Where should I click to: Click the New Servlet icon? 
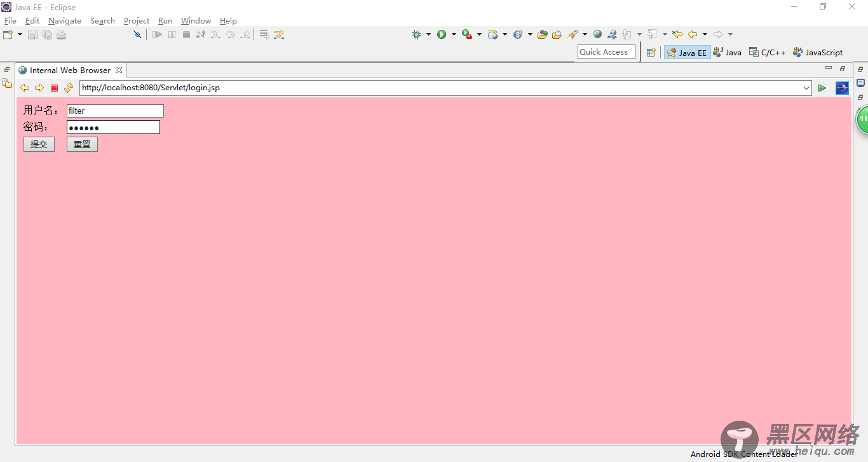519,34
